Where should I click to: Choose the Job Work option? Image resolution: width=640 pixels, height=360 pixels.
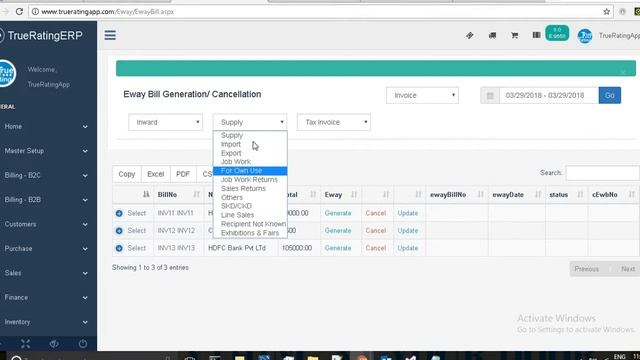(x=250, y=162)
